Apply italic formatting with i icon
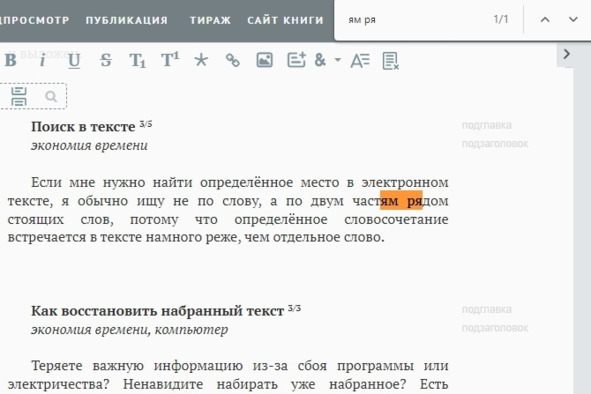The image size is (591, 394). tap(43, 60)
